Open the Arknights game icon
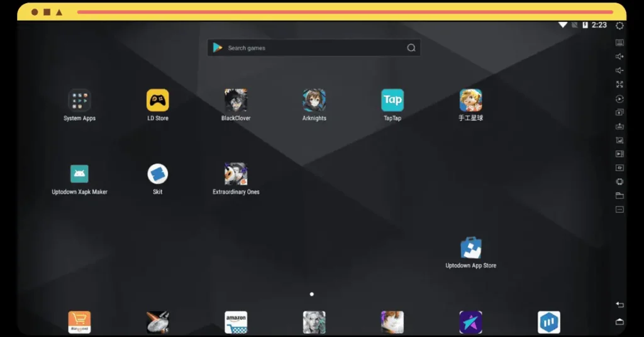The width and height of the screenshot is (644, 337). pyautogui.click(x=314, y=100)
